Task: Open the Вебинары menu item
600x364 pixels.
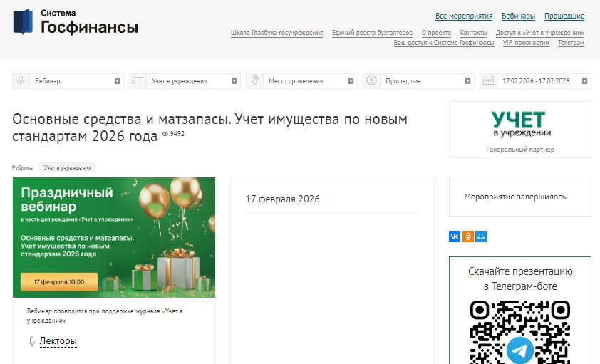Action: pyautogui.click(x=518, y=16)
